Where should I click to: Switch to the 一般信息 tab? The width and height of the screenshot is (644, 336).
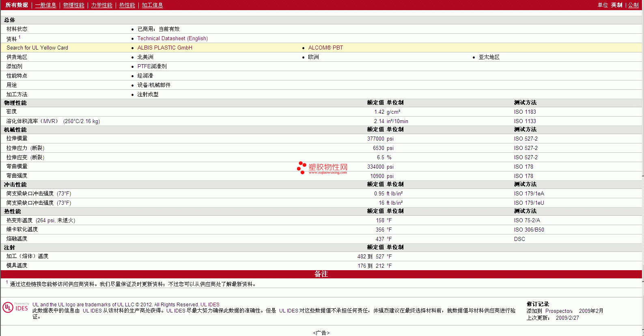tap(45, 5)
